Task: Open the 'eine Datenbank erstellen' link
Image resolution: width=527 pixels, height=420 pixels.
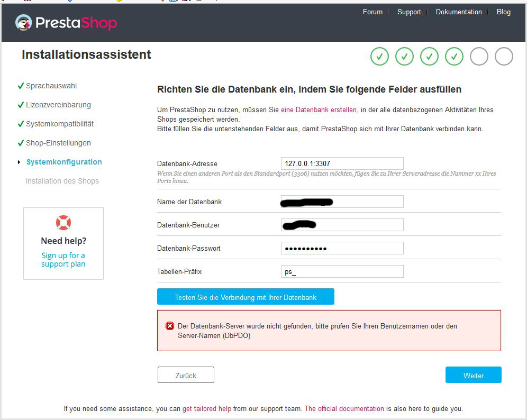Action: 319,109
